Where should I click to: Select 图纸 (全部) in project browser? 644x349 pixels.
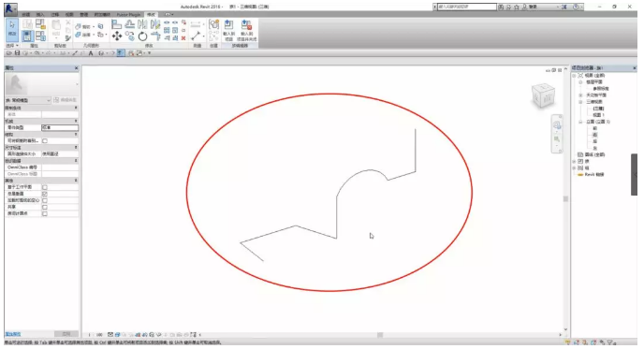click(594, 154)
